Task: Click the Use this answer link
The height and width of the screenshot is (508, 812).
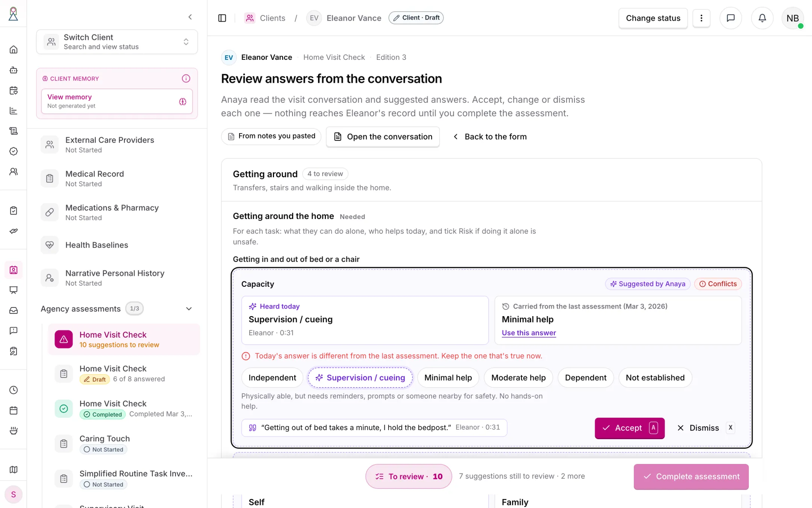Action: click(x=529, y=333)
